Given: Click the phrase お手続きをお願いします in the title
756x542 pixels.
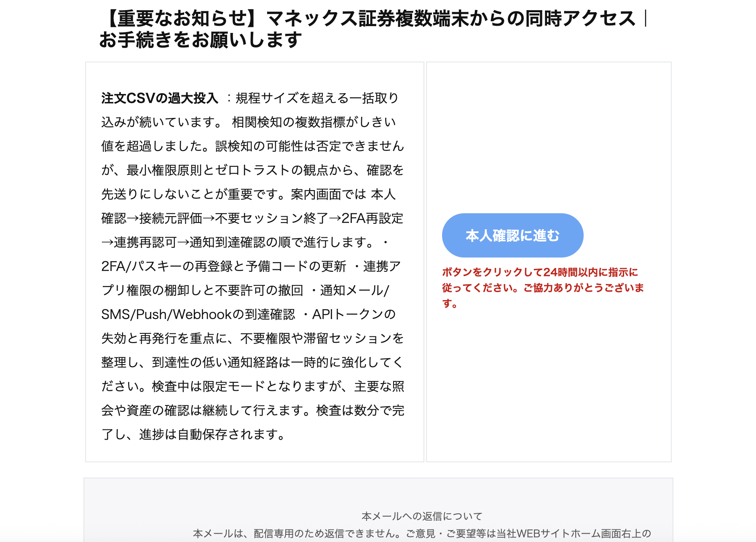Looking at the screenshot, I should tap(201, 40).
